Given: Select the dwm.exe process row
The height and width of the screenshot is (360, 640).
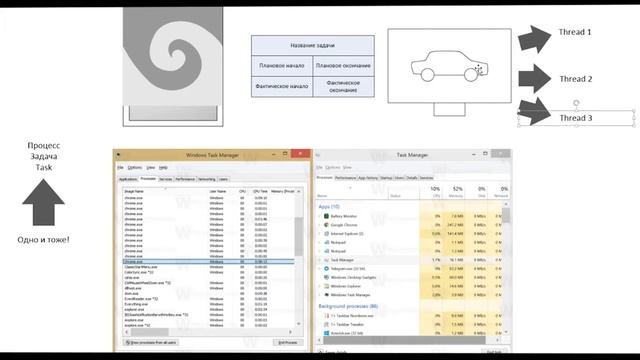Looking at the screenshot, I should pos(209,293).
